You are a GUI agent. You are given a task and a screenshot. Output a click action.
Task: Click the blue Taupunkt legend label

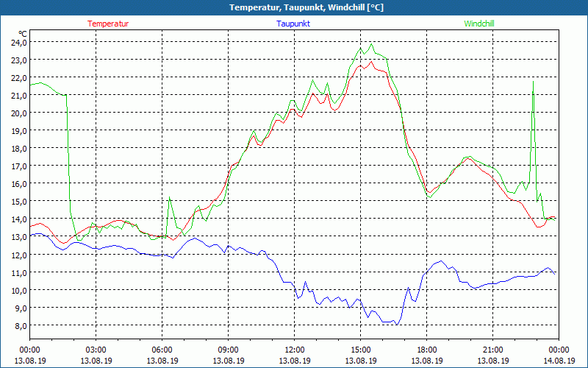[293, 24]
